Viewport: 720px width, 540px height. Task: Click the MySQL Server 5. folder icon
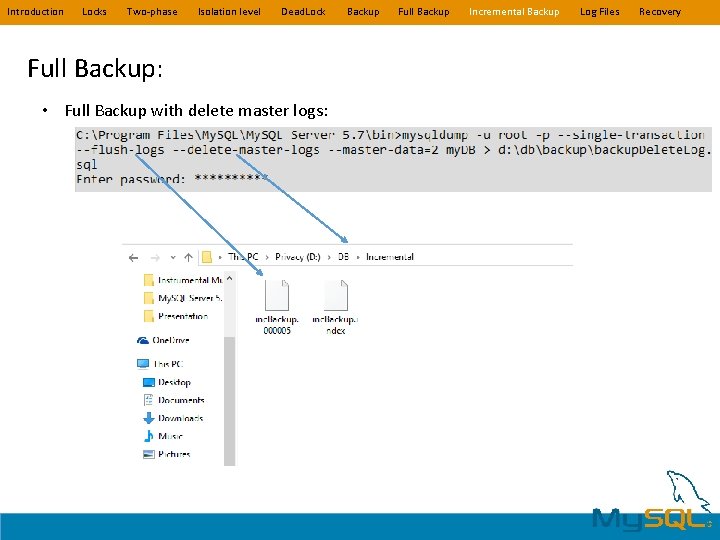[148, 298]
